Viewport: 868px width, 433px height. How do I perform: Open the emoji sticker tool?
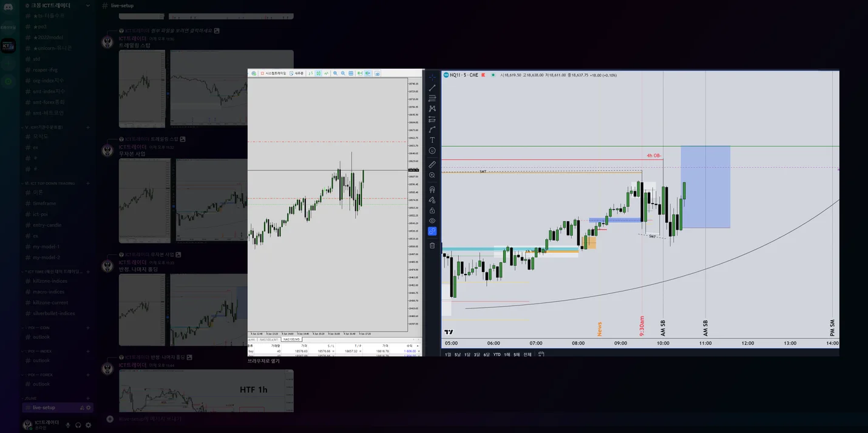(x=432, y=151)
